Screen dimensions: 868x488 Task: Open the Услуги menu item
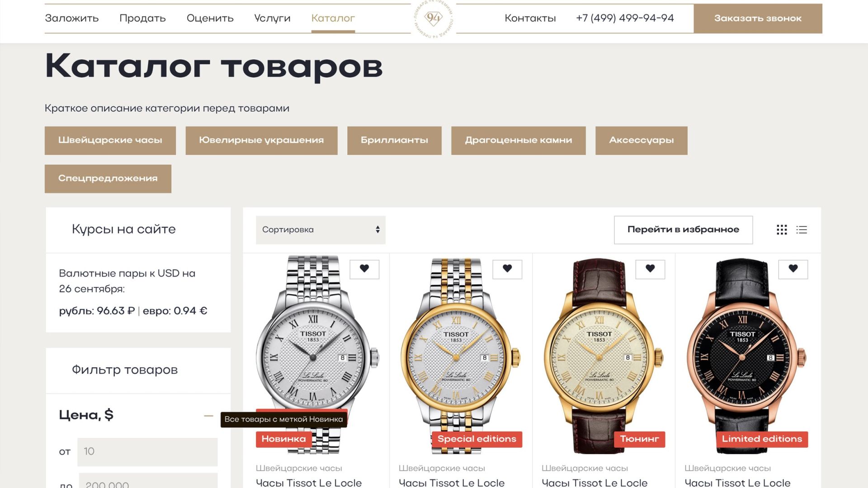pos(272,19)
